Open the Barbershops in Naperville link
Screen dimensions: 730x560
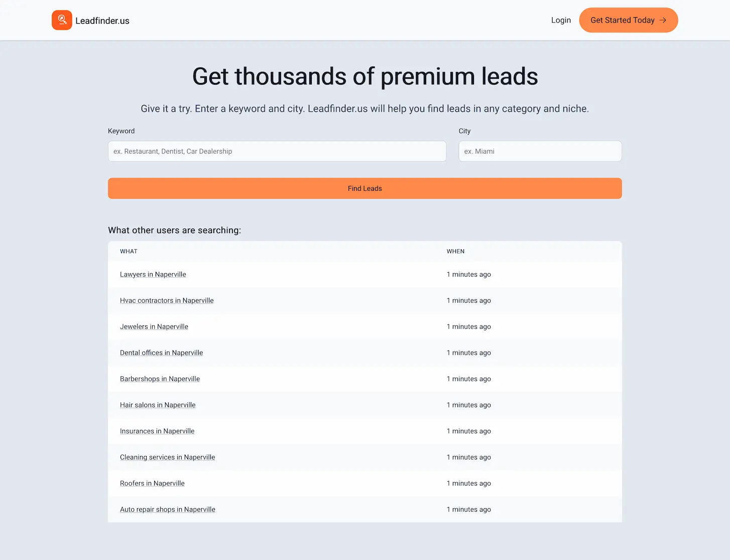pos(160,379)
